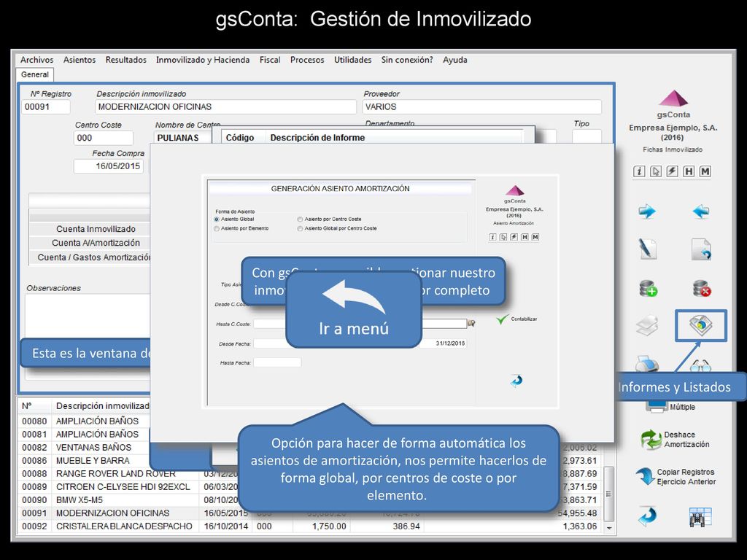Click the blue return arrow at the main sidebar bottom
The image size is (747, 560).
(647, 516)
